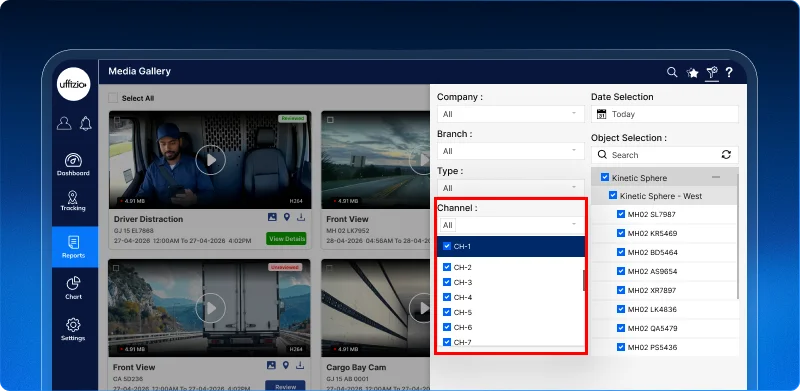Show location pin for Driver Distraction

coord(287,217)
